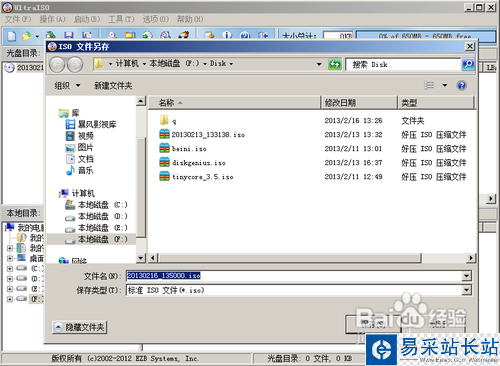This screenshot has width=500, height=366.
Task: Select file 20130213_133138.iso
Action: (x=202, y=135)
